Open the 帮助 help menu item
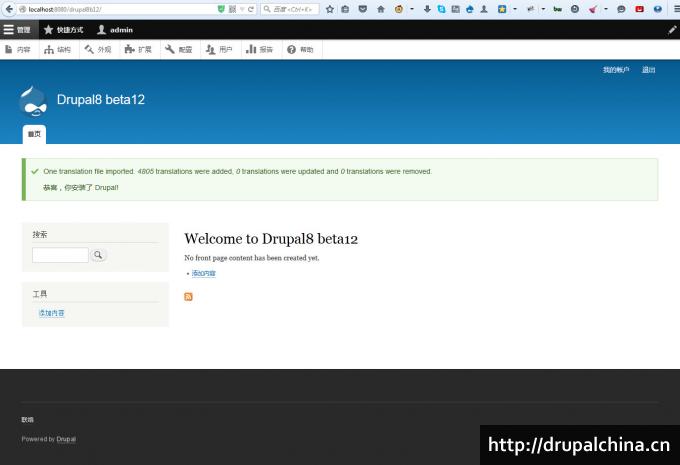This screenshot has height=465, width=680. point(300,49)
